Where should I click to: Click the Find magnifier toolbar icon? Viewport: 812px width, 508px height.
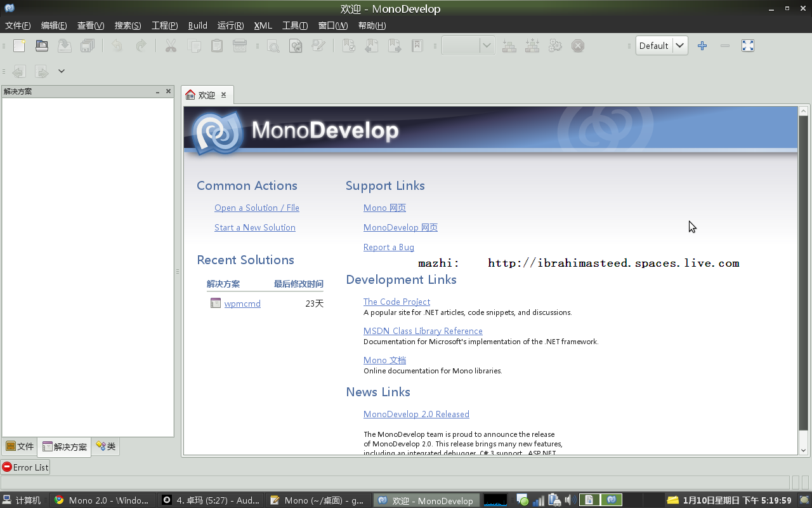click(273, 46)
